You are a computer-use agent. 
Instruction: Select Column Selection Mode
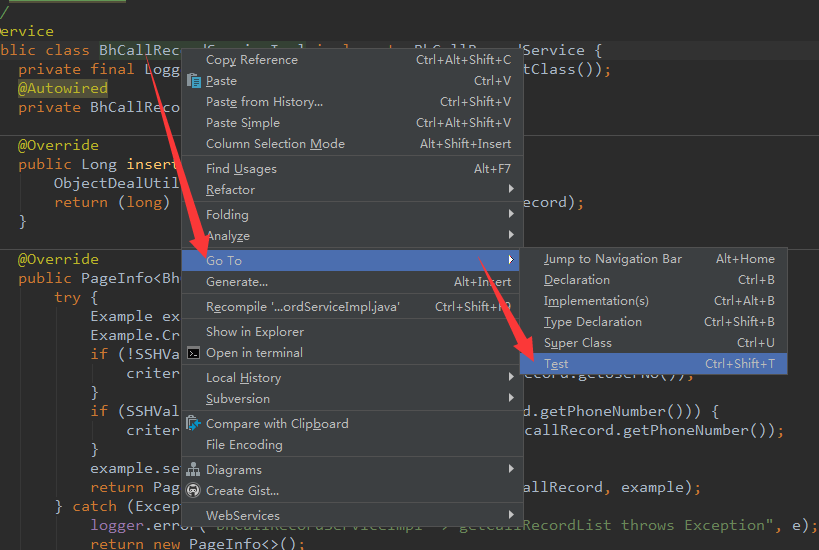[x=275, y=144]
